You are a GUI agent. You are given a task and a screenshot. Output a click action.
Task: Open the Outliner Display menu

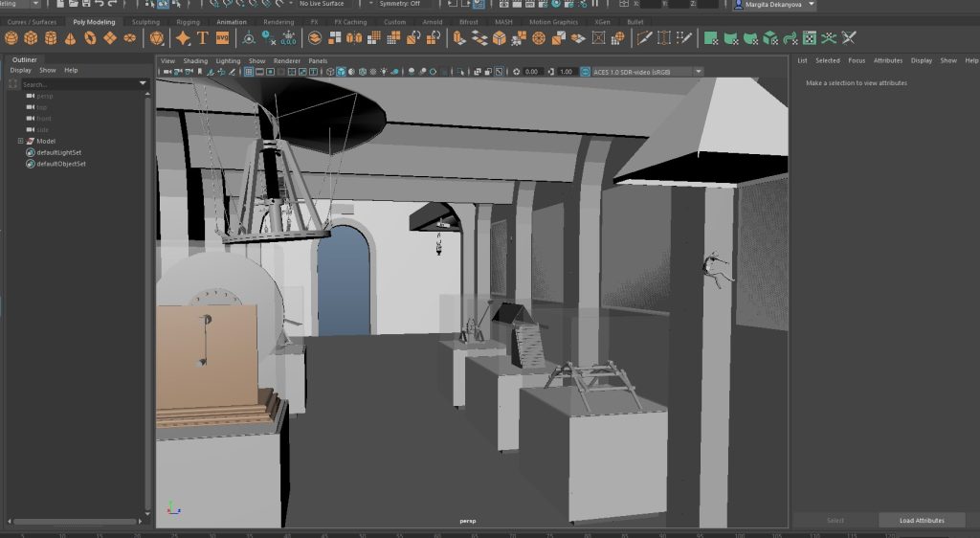[x=20, y=70]
